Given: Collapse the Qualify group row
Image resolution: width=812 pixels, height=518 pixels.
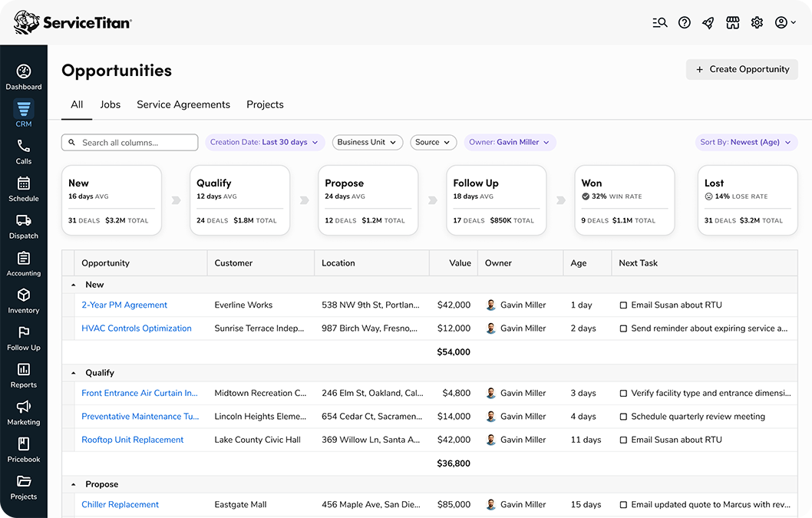Looking at the screenshot, I should pyautogui.click(x=74, y=373).
